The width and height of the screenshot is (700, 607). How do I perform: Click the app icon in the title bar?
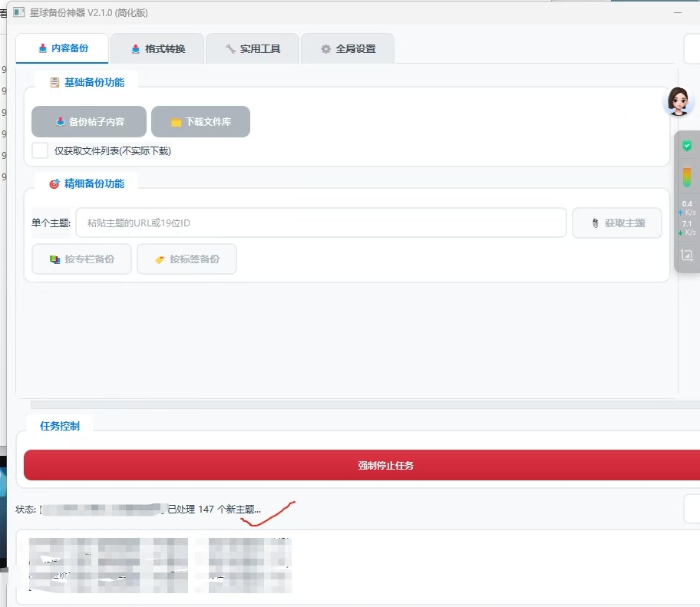pyautogui.click(x=18, y=12)
